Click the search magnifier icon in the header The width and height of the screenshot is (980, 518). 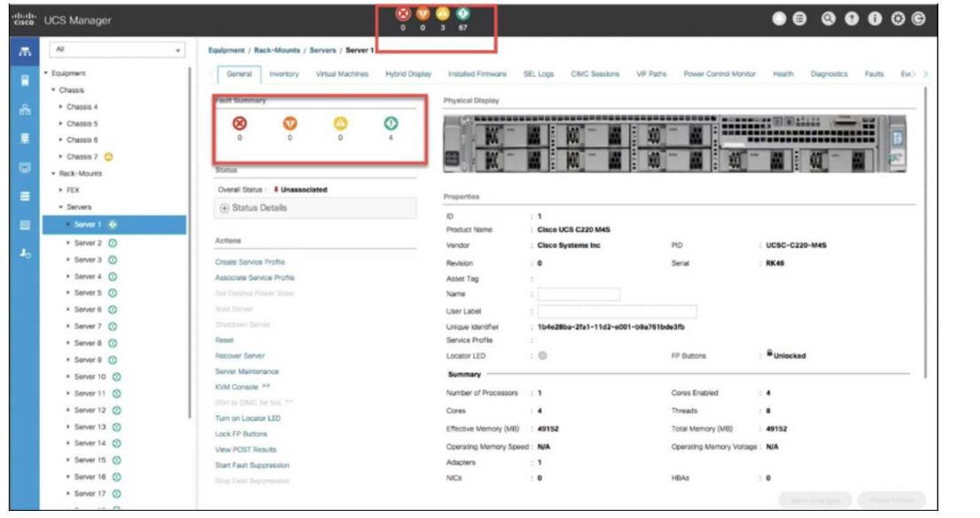click(828, 19)
